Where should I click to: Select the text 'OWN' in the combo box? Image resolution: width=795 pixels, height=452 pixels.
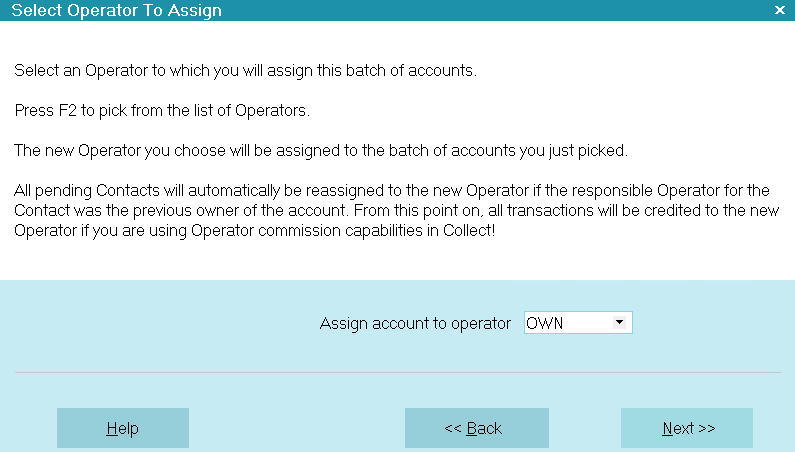(545, 323)
